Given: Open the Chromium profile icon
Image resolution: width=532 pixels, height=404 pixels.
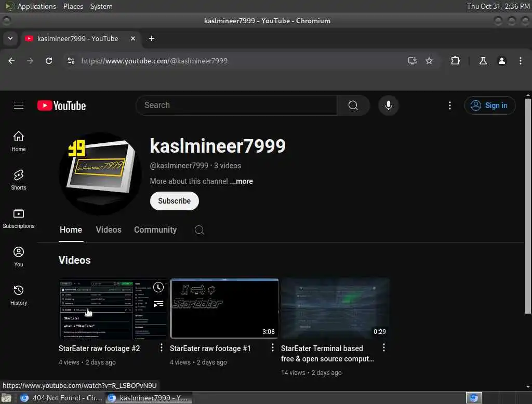Looking at the screenshot, I should click(x=502, y=61).
